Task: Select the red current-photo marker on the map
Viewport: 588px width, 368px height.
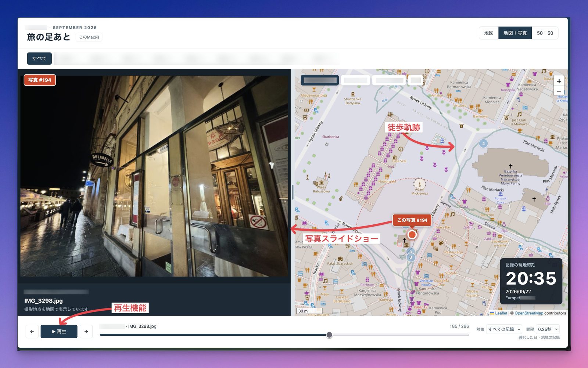Action: point(412,234)
